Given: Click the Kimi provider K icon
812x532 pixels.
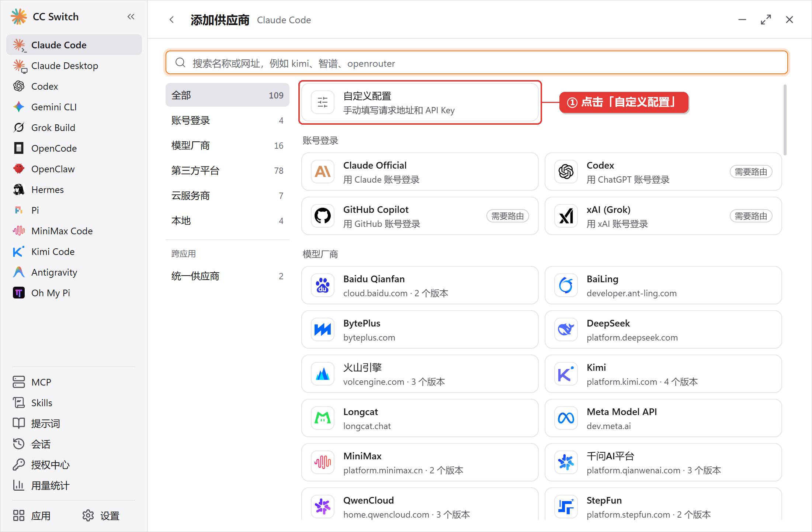Looking at the screenshot, I should [x=566, y=374].
